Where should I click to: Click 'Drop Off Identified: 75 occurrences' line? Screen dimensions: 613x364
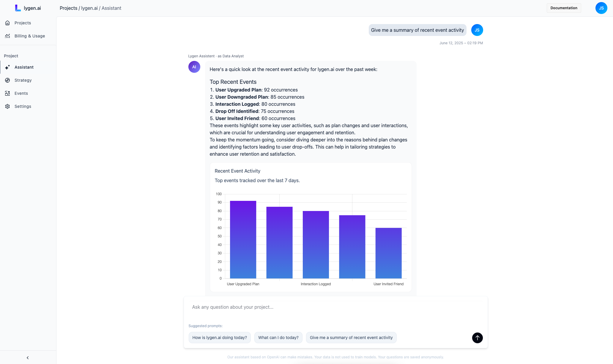click(x=255, y=111)
